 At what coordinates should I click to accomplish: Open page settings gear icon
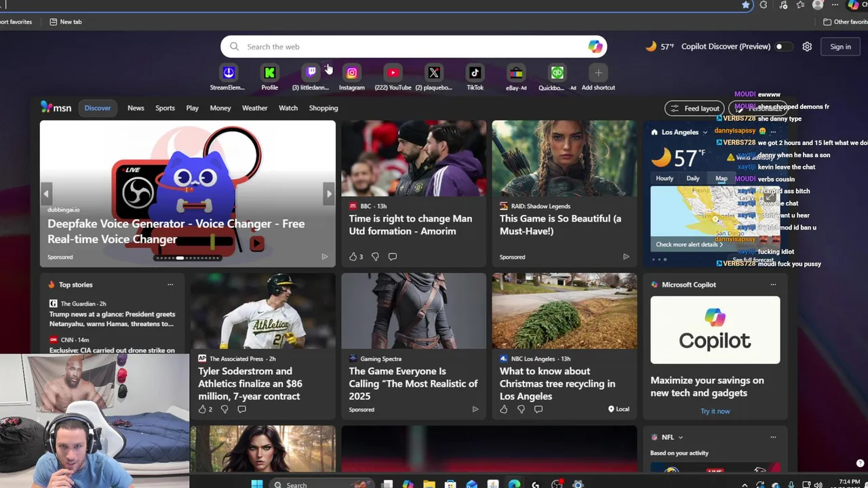coord(807,47)
